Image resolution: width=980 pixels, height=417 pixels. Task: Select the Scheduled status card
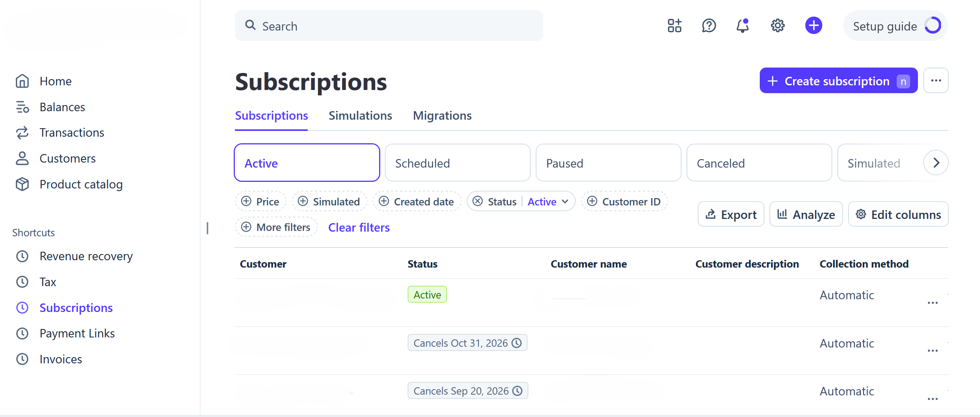tap(458, 163)
